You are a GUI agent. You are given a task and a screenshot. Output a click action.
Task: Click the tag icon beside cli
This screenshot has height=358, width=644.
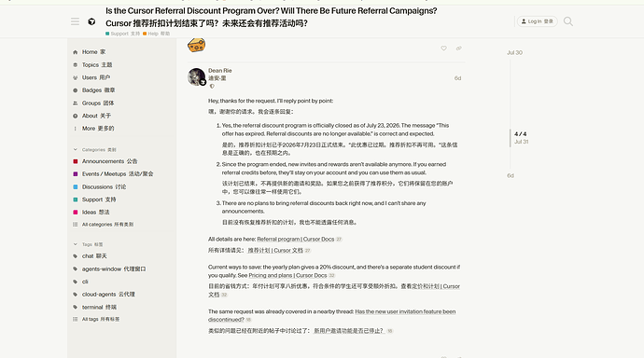[76, 282]
